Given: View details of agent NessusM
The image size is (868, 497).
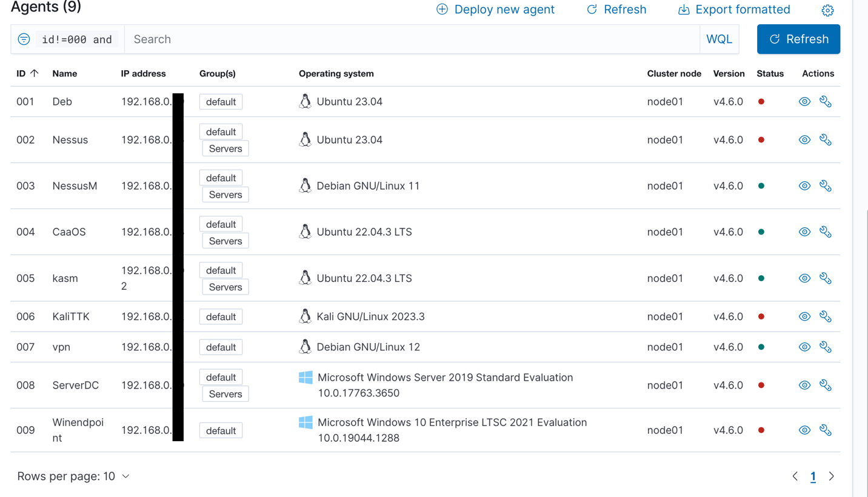Looking at the screenshot, I should (x=804, y=186).
